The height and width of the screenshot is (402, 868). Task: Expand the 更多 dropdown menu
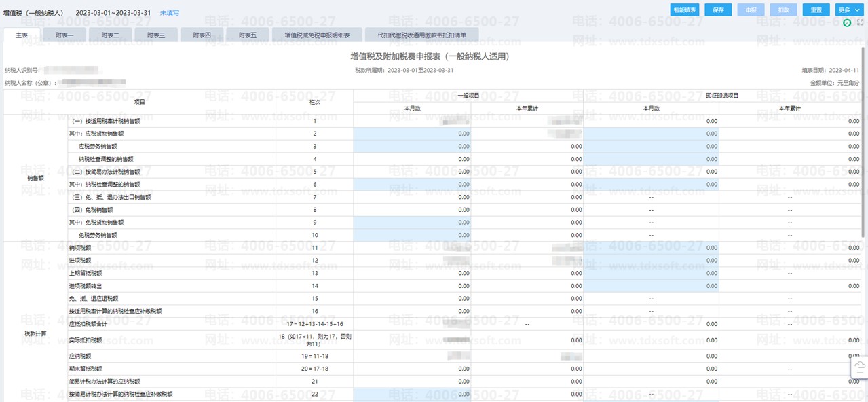click(849, 10)
